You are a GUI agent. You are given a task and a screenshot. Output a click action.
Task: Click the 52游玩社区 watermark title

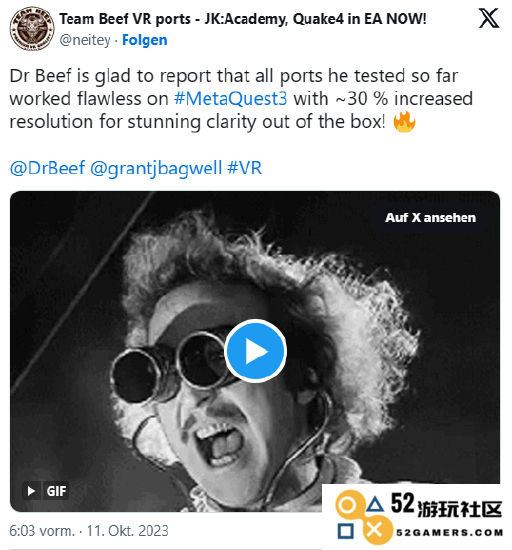[x=447, y=505]
